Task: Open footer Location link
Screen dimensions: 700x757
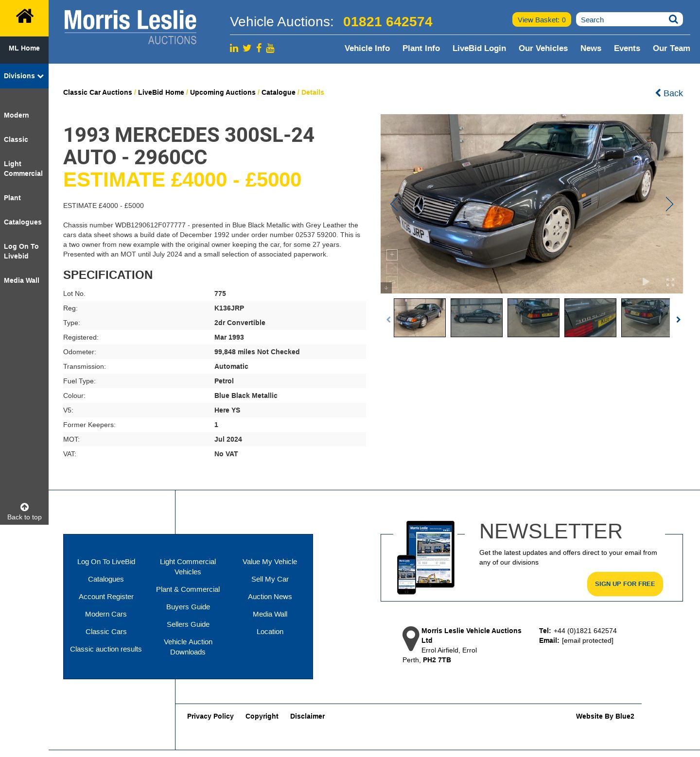Action: [x=270, y=632]
